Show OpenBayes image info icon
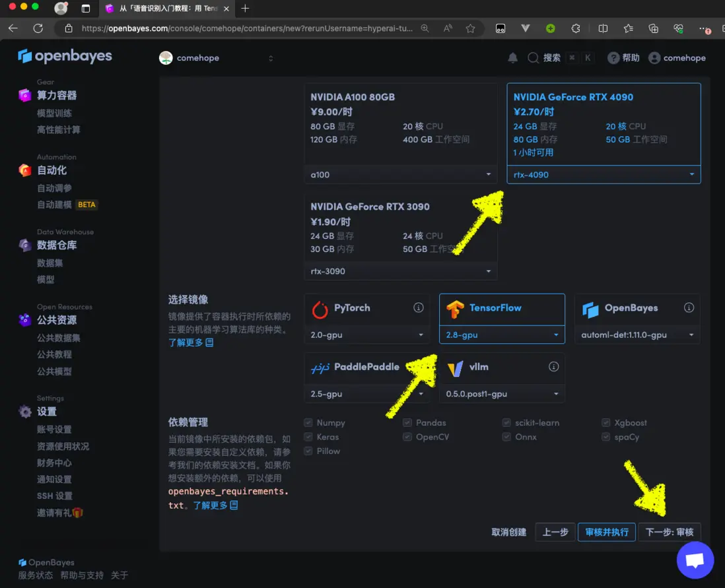Image resolution: width=725 pixels, height=588 pixels. 689,308
